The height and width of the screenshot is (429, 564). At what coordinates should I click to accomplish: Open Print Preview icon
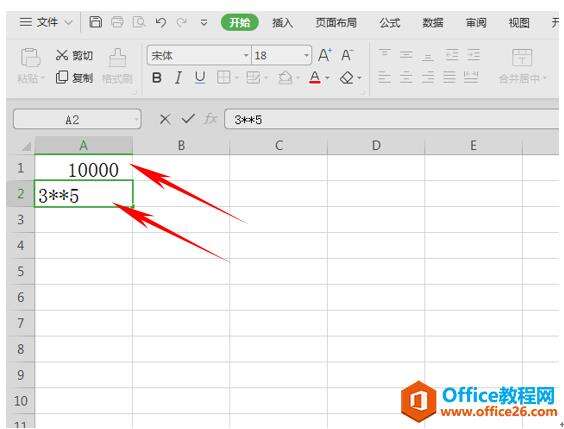coord(139,22)
